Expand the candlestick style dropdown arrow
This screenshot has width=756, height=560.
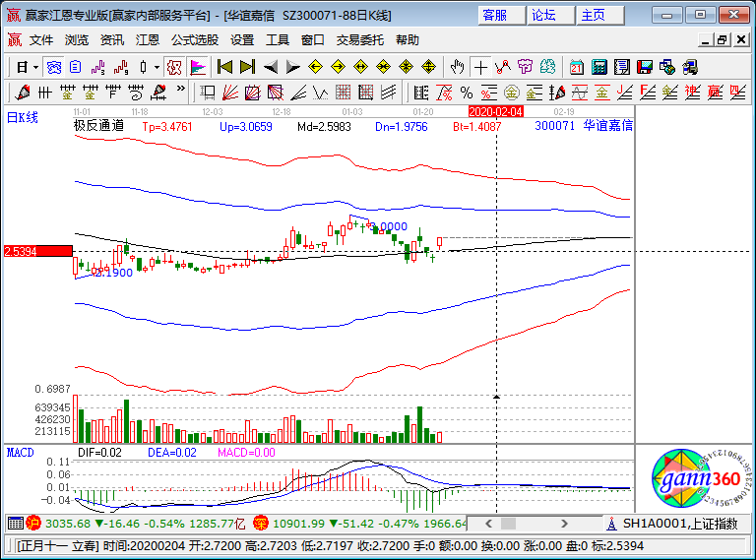[x=157, y=67]
